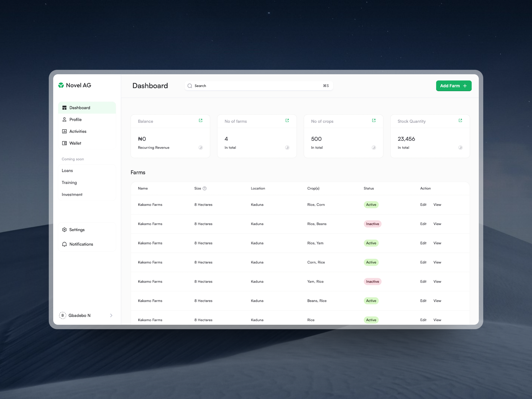Open Balance card external link icon

201,121
